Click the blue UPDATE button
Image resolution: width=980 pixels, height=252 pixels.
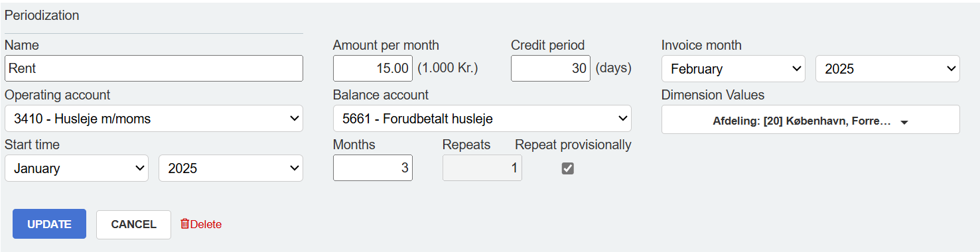coord(49,224)
